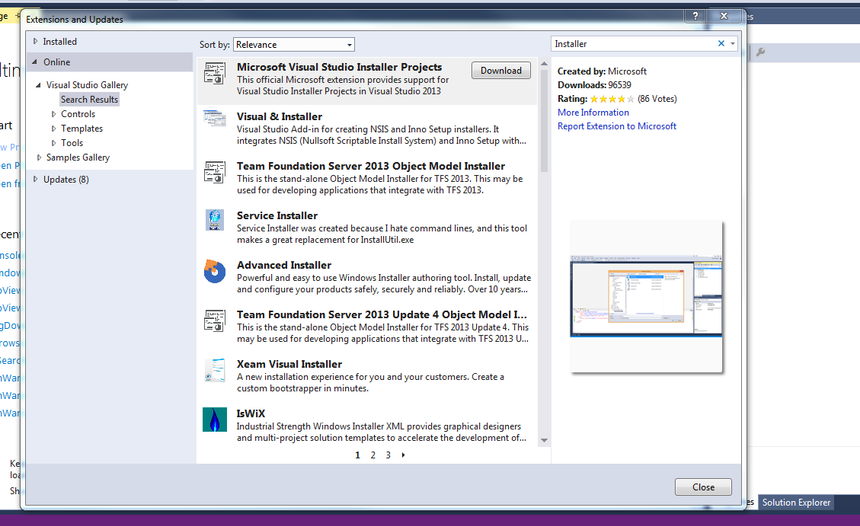The image size is (860, 526).
Task: Click Report Extension to Microsoft link
Action: (616, 126)
